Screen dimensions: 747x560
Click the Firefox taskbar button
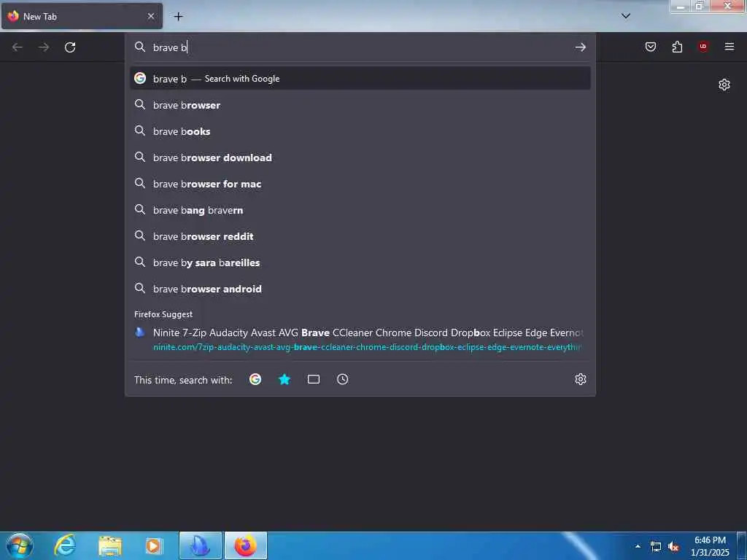(245, 545)
